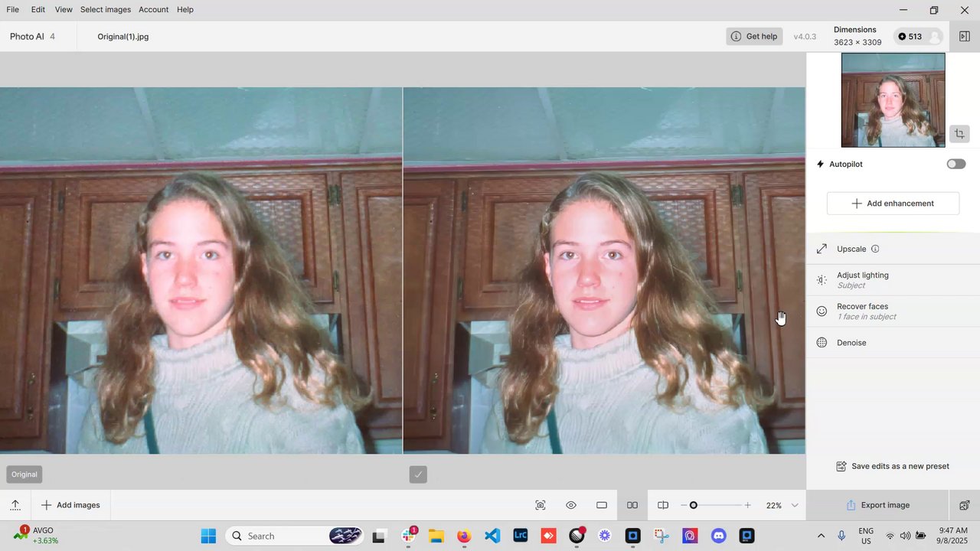
Task: Click the Photo AI app title
Action: 27,36
